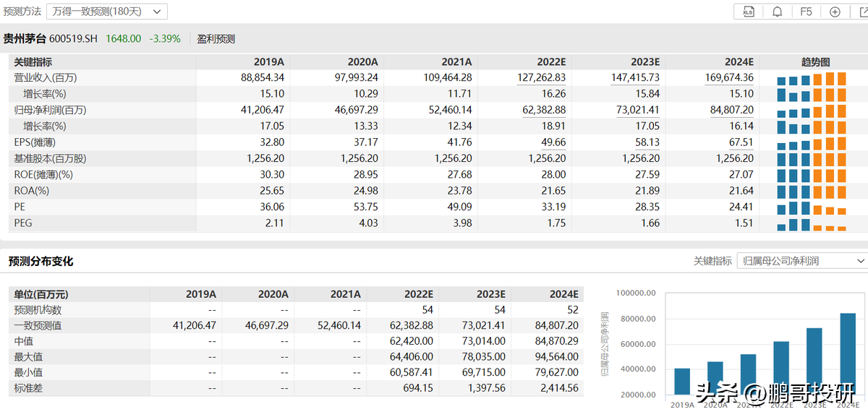Click the 2022E EPS value 49.66
868x417 pixels.
coord(553,142)
